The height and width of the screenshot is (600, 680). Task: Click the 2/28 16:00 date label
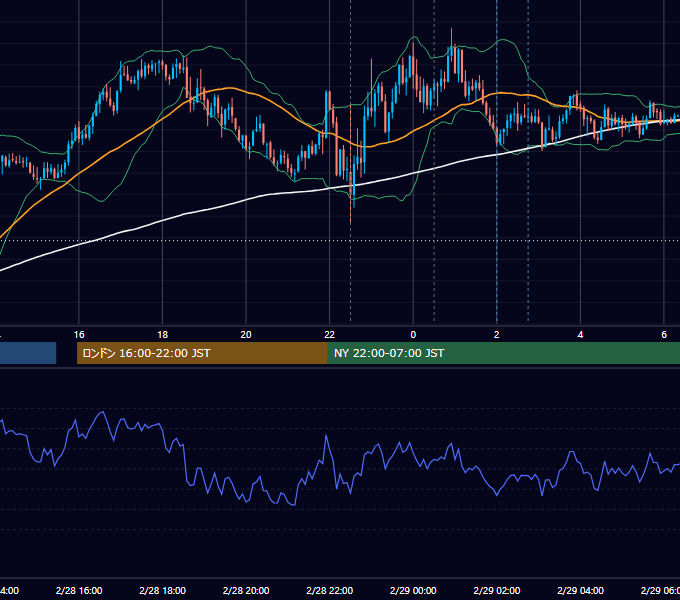79,590
